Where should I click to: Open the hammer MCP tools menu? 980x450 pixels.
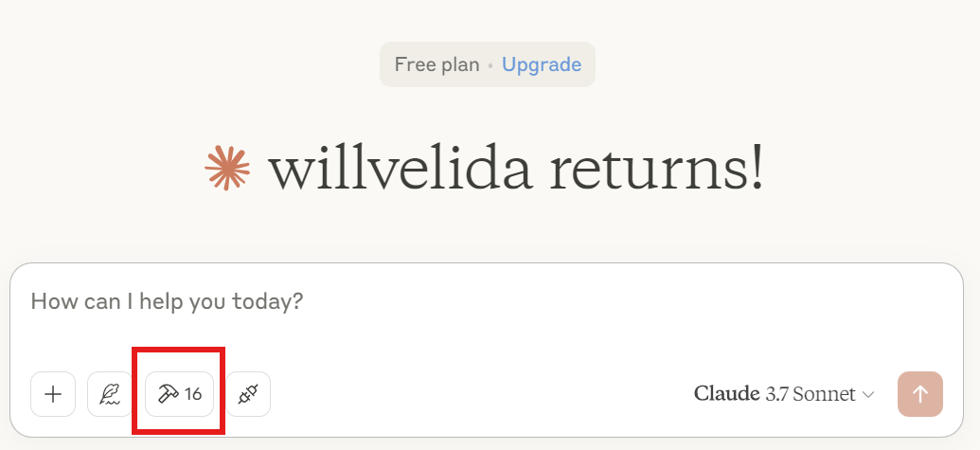pos(179,394)
